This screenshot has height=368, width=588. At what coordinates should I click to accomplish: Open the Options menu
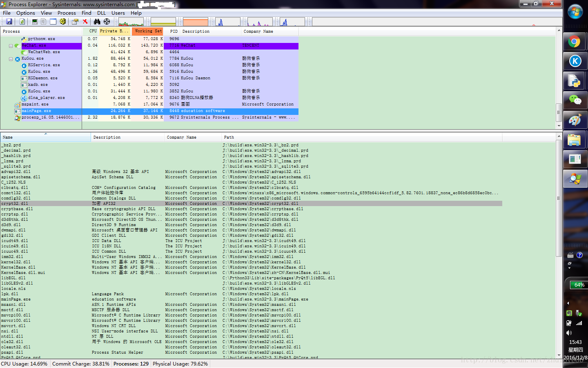[x=26, y=13]
